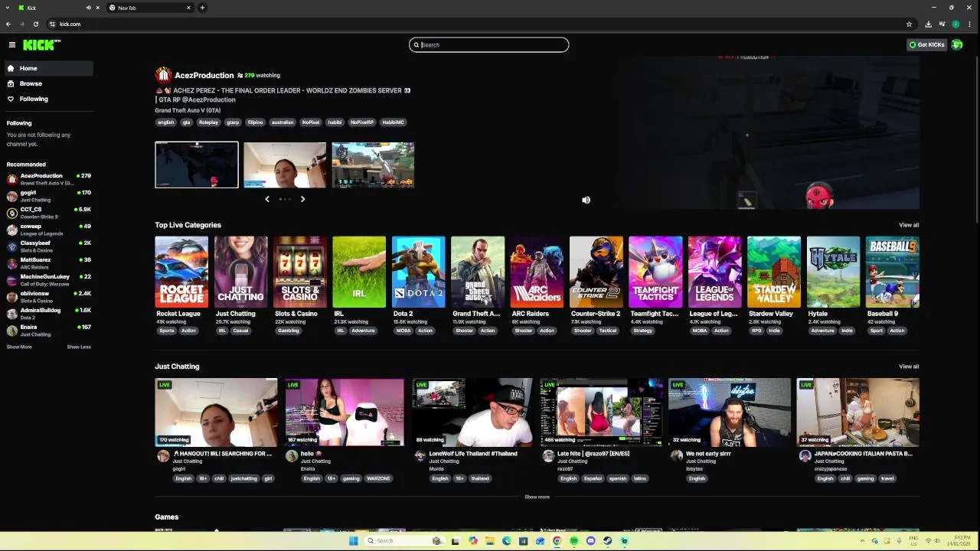Open the user avatar menu
The height and width of the screenshot is (551, 980).
(957, 44)
